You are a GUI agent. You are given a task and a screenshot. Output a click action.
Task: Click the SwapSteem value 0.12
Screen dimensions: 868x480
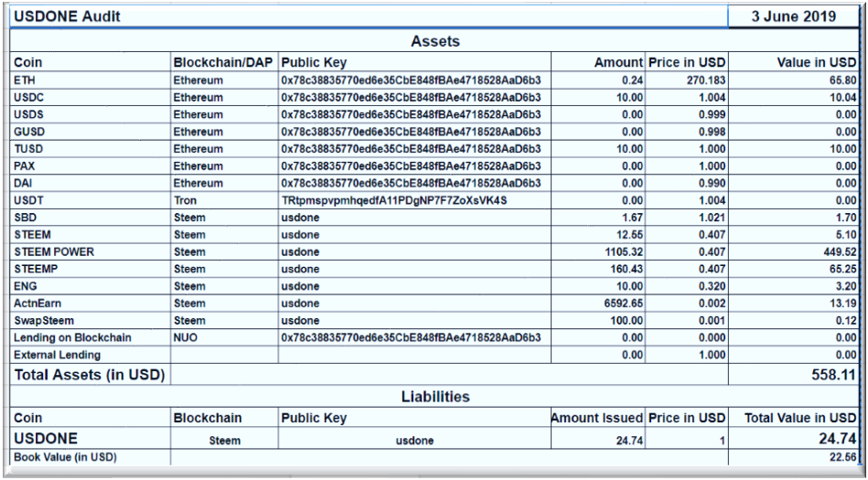(793, 321)
